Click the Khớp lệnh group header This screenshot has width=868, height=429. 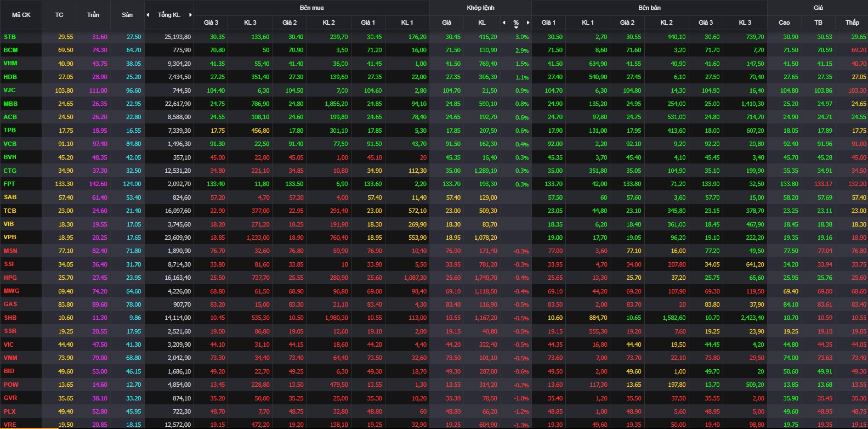click(x=480, y=8)
